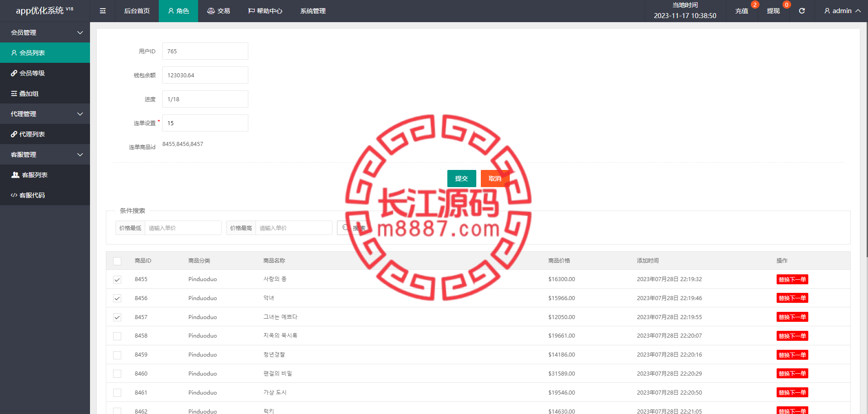Image resolution: width=868 pixels, height=414 pixels.
Task: Open the 帮助中心 top menu
Action: click(x=265, y=11)
